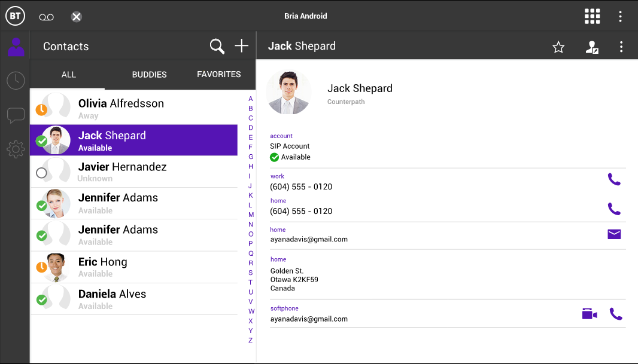Send email via envelope icon
Screen dimensions: 638x364
pyautogui.click(x=614, y=234)
